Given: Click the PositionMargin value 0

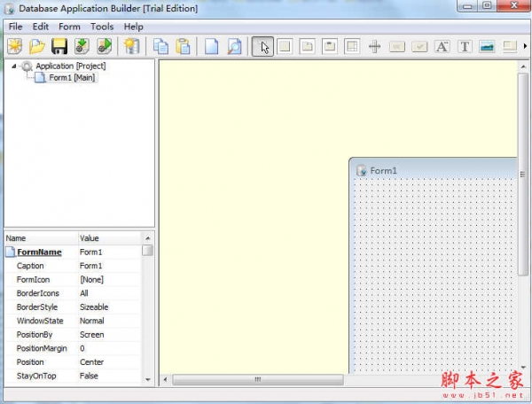Looking at the screenshot, I should pos(82,348).
